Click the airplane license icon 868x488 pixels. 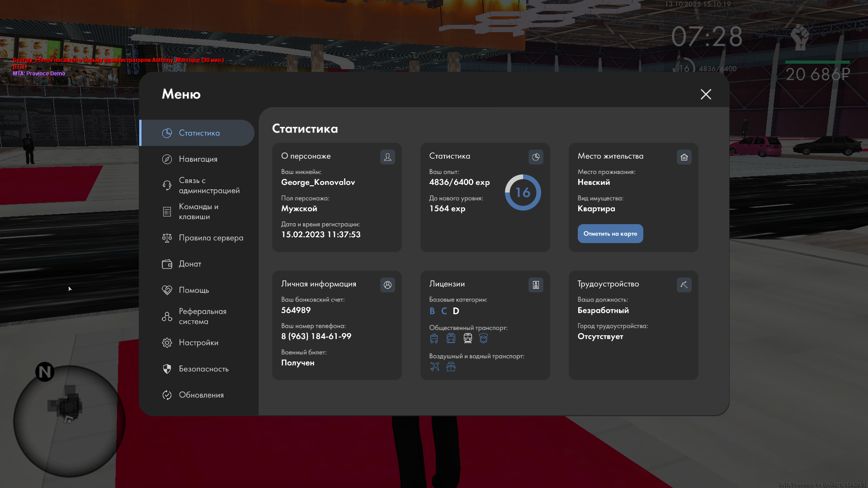tap(434, 366)
